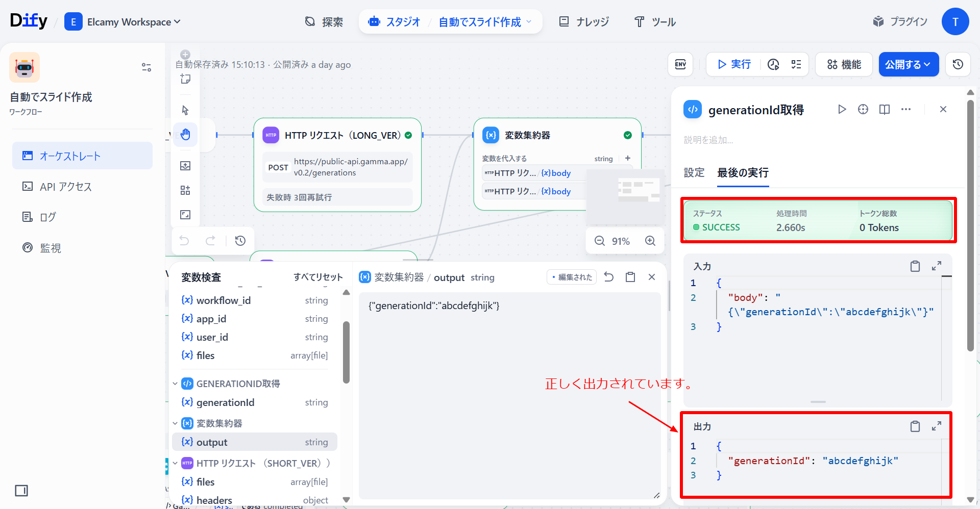Click the 実行 run button

(x=734, y=64)
